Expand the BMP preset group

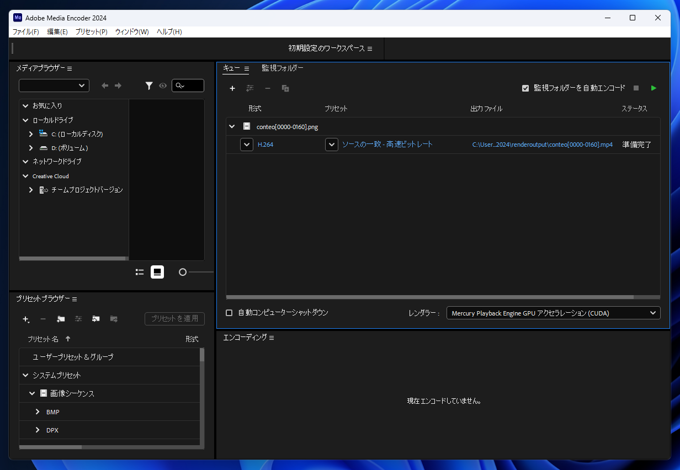(x=38, y=412)
